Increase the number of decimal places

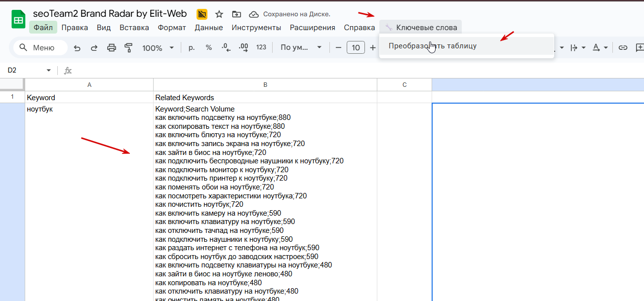point(243,48)
